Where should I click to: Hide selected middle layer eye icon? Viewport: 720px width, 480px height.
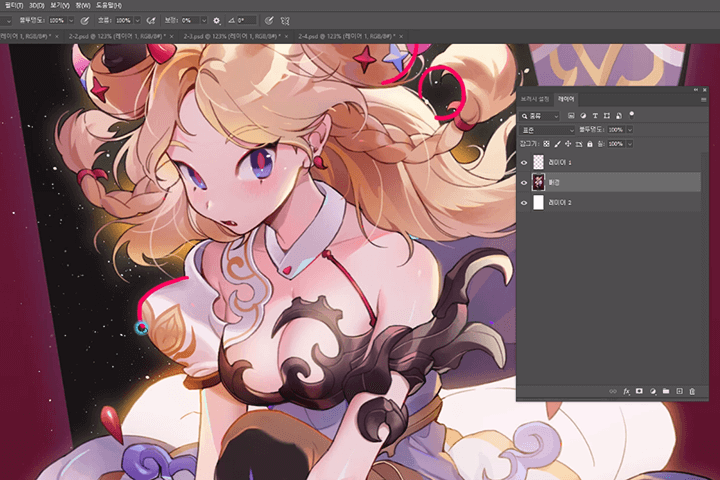click(524, 183)
